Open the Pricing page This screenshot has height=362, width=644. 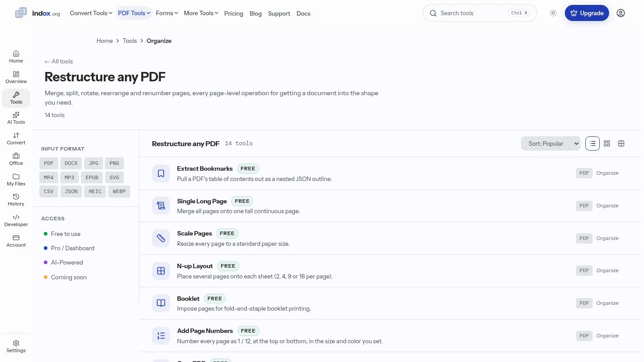[x=233, y=13]
